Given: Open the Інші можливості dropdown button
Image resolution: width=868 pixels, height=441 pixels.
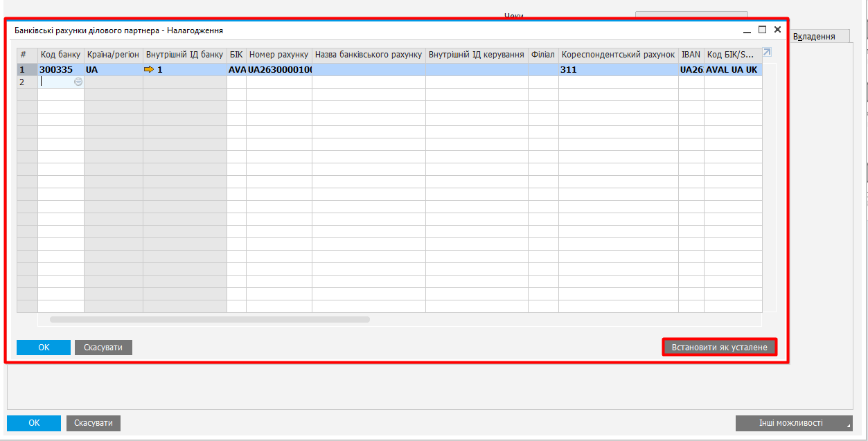Looking at the screenshot, I should point(793,423).
